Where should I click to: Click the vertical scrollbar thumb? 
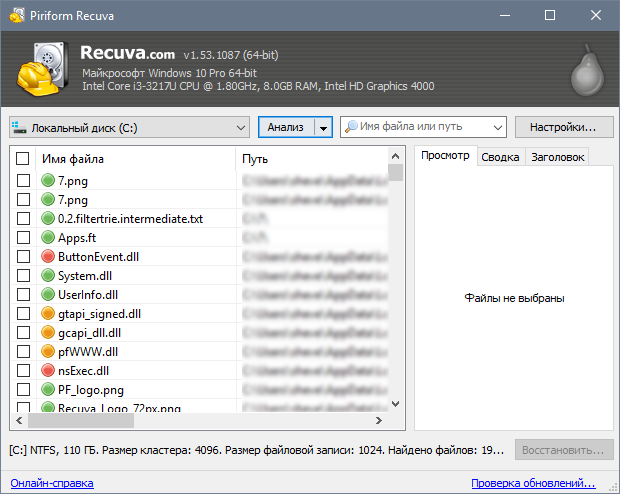pyautogui.click(x=395, y=172)
